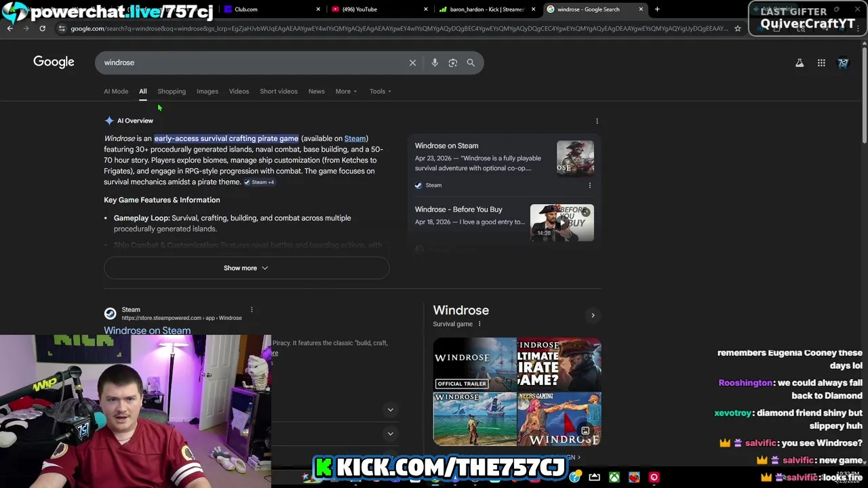Switch to the (496) YouTube tab
The height and width of the screenshot is (488, 868).
click(x=380, y=9)
